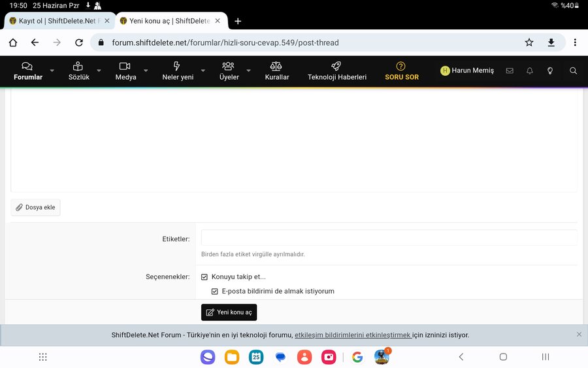Click etkileşim bildirimlerini etkinleştirmek link
Image resolution: width=588 pixels, height=368 pixels.
point(353,335)
